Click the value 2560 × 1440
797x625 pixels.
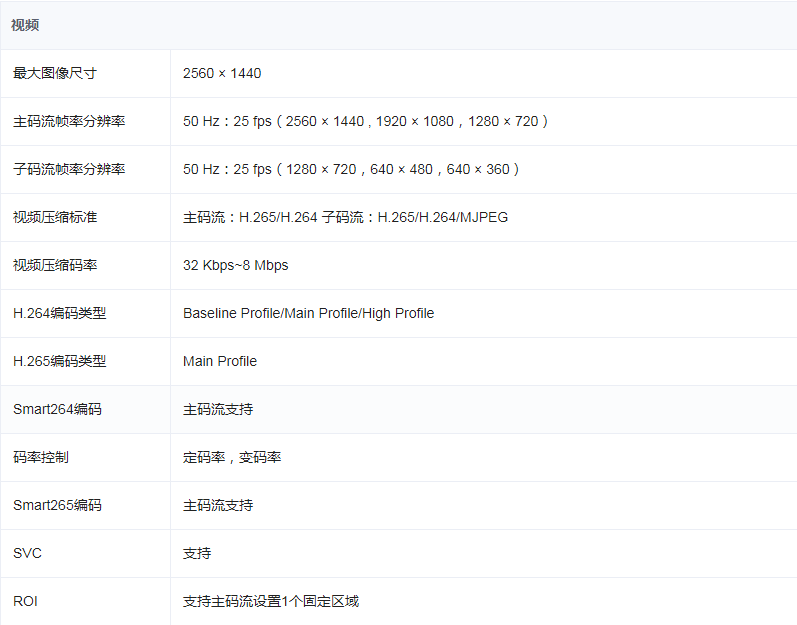point(222,73)
